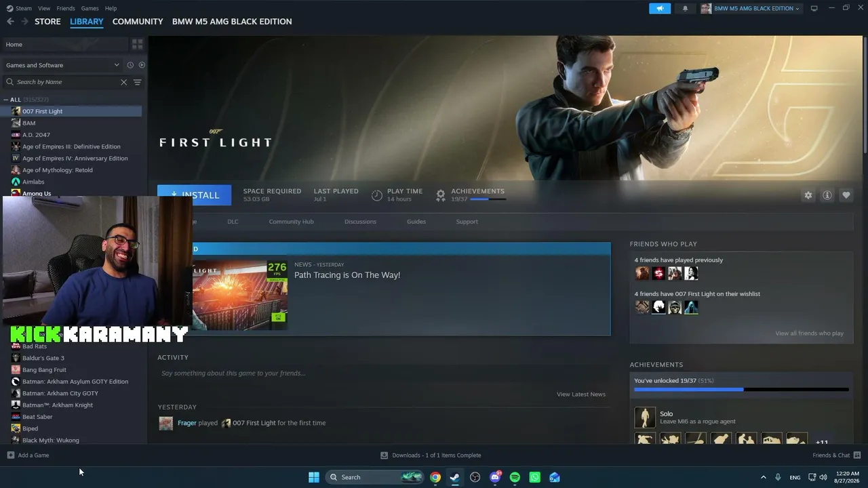
Task: Open the Guides tab
Action: point(416,222)
